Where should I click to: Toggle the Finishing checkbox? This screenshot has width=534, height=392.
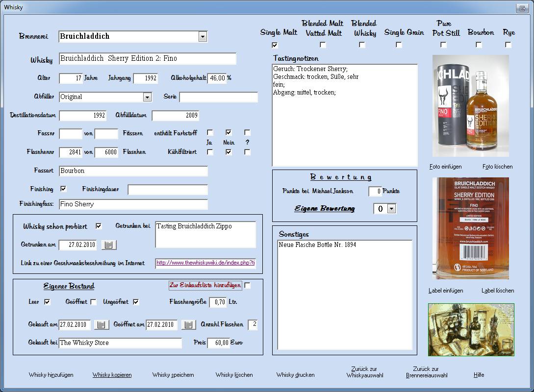click(x=63, y=189)
